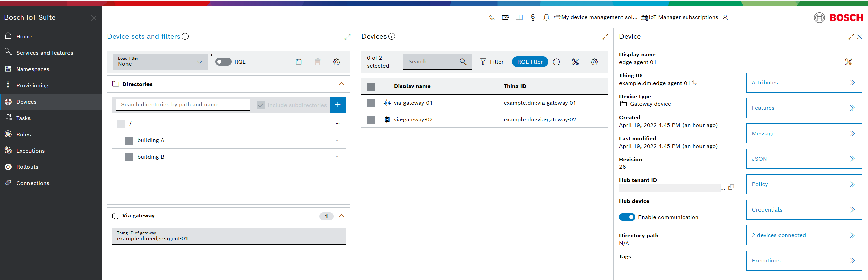The width and height of the screenshot is (868, 280).
Task: Copy the Hub tenant ID
Action: pos(731,187)
